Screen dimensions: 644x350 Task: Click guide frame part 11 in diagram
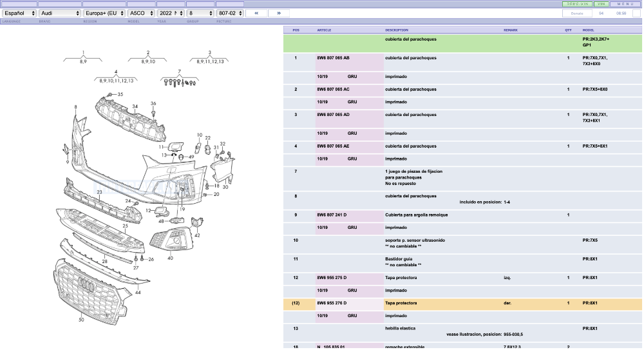pos(175,146)
